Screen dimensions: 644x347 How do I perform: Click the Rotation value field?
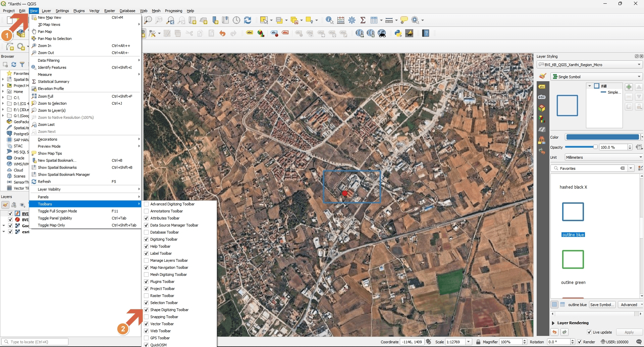[x=558, y=342]
